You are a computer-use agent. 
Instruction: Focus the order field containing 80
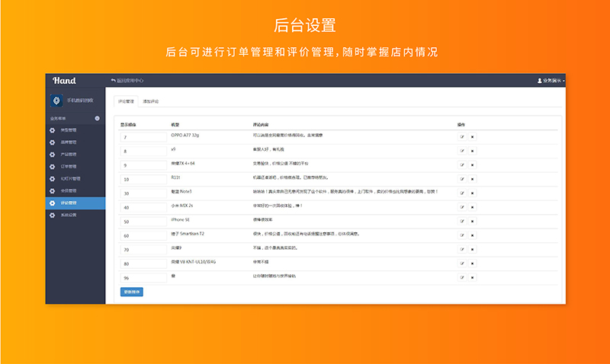pyautogui.click(x=143, y=263)
